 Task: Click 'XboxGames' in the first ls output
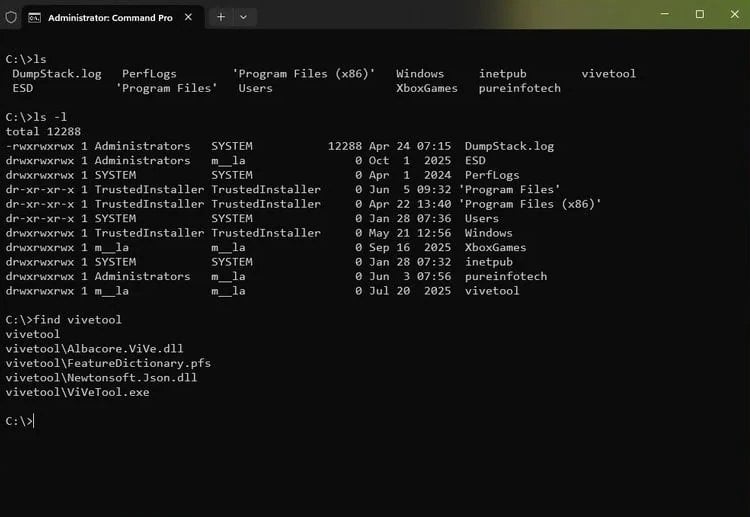tap(427, 88)
